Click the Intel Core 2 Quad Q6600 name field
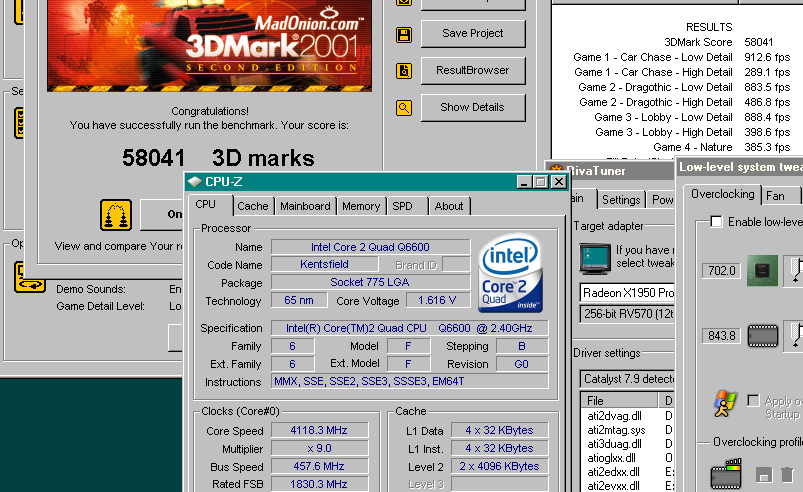The image size is (803, 492). click(370, 247)
